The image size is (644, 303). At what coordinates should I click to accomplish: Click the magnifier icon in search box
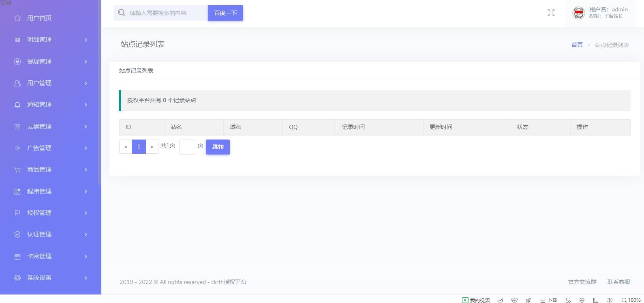point(122,13)
